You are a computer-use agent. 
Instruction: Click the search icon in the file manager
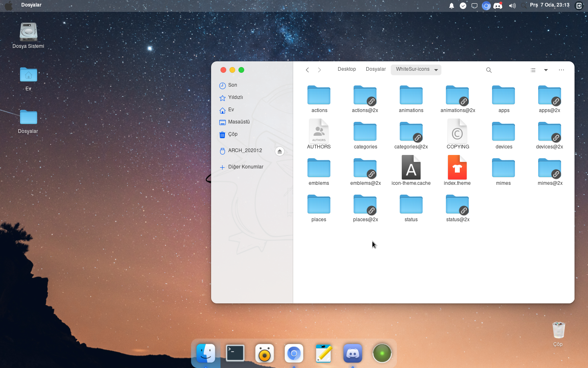click(489, 70)
